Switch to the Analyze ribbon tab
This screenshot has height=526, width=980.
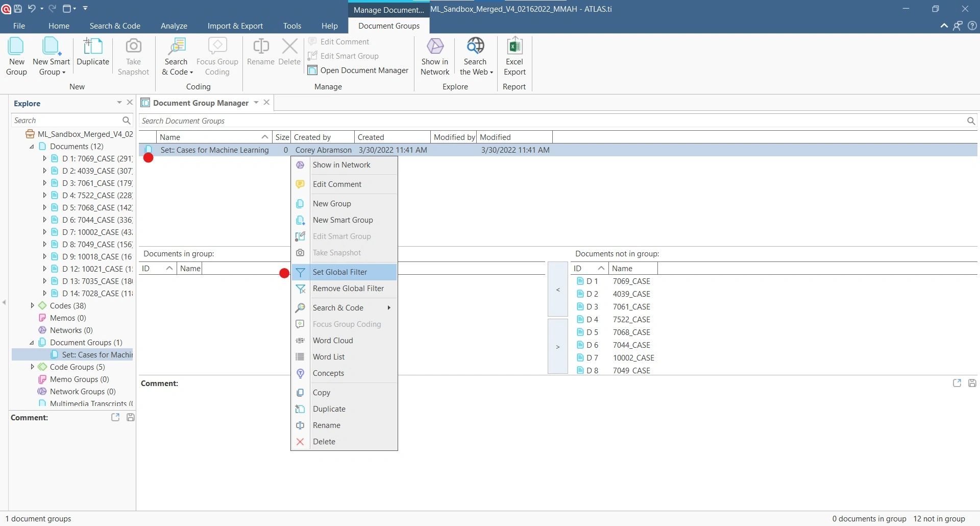(x=174, y=26)
